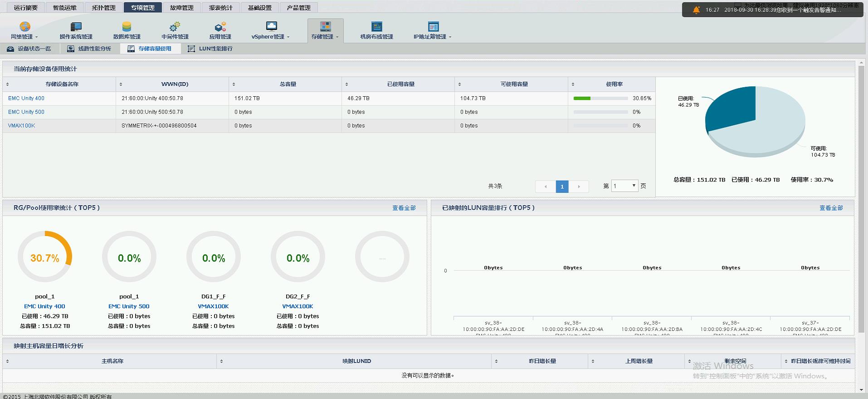Open the 应用管理 application icon
868x399 pixels.
(220, 27)
